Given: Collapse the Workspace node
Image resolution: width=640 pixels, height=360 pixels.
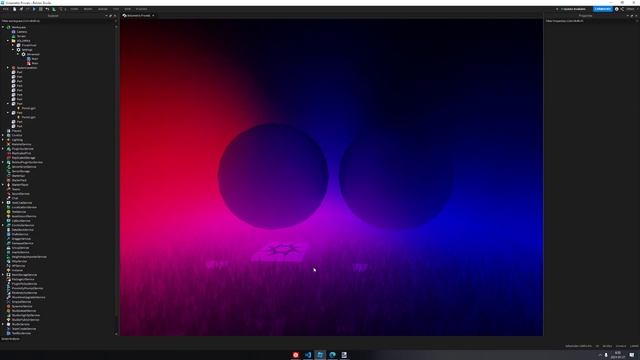Looking at the screenshot, I should pos(3,27).
